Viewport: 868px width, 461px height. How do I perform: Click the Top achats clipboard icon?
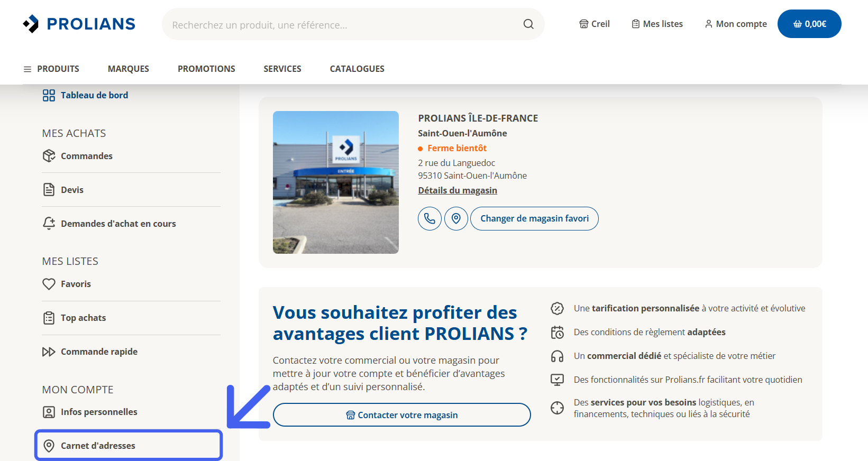pyautogui.click(x=49, y=318)
